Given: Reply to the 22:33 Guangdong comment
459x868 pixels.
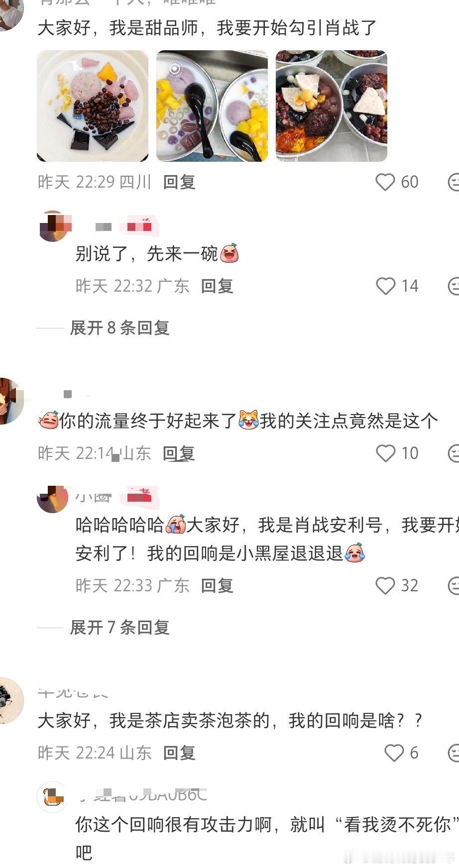Looking at the screenshot, I should click(x=217, y=586).
